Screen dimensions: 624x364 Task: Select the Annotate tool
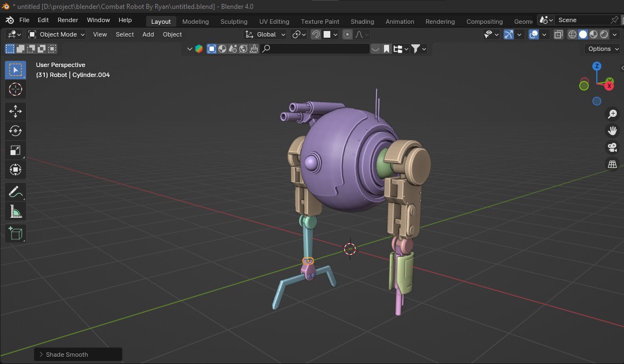tap(16, 192)
